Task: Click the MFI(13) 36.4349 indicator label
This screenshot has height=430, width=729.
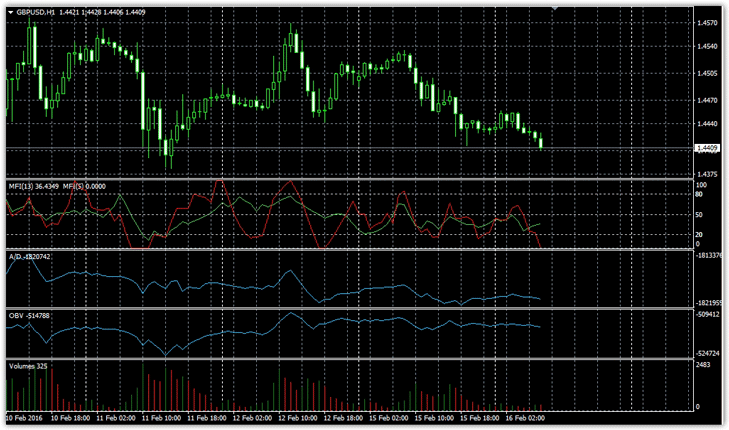Action: pos(33,186)
